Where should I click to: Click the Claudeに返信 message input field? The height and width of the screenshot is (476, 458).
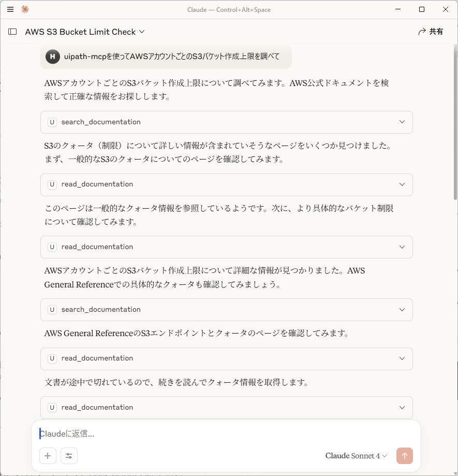click(x=226, y=434)
